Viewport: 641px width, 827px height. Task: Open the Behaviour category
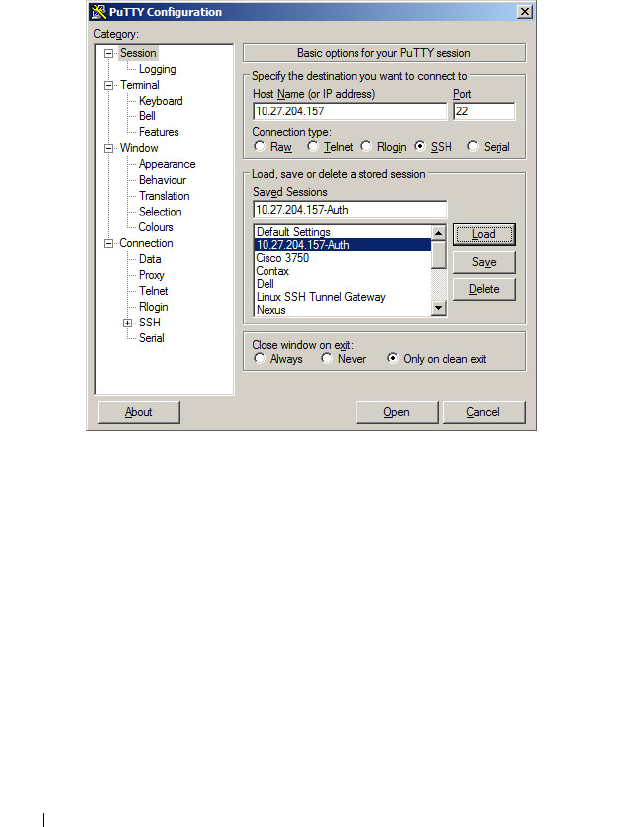pos(162,180)
